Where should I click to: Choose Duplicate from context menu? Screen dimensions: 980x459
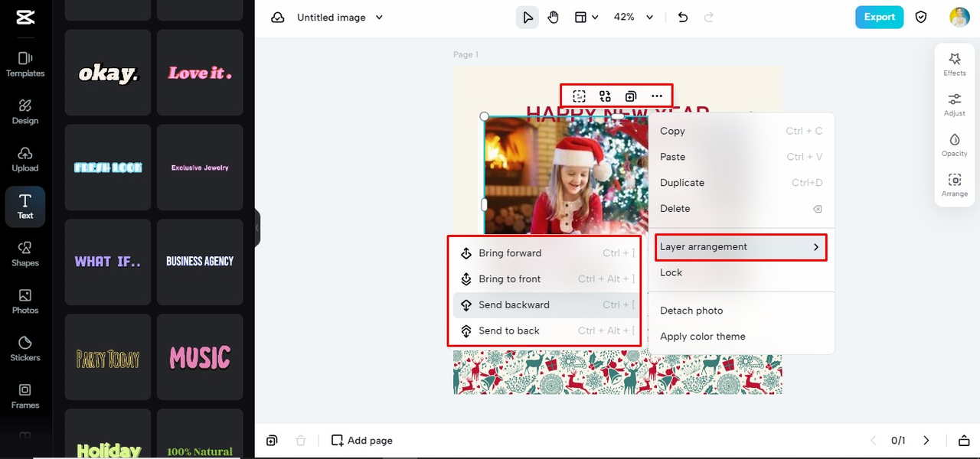pos(741,183)
